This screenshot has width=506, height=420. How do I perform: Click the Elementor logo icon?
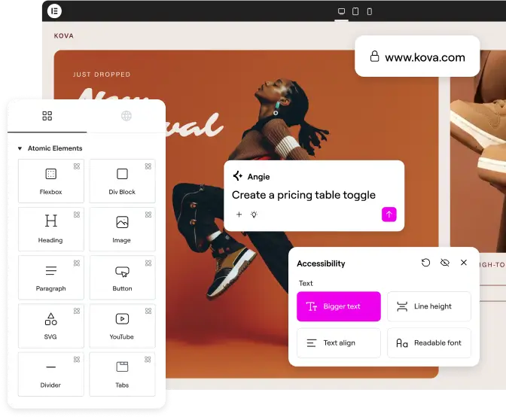pyautogui.click(x=54, y=11)
